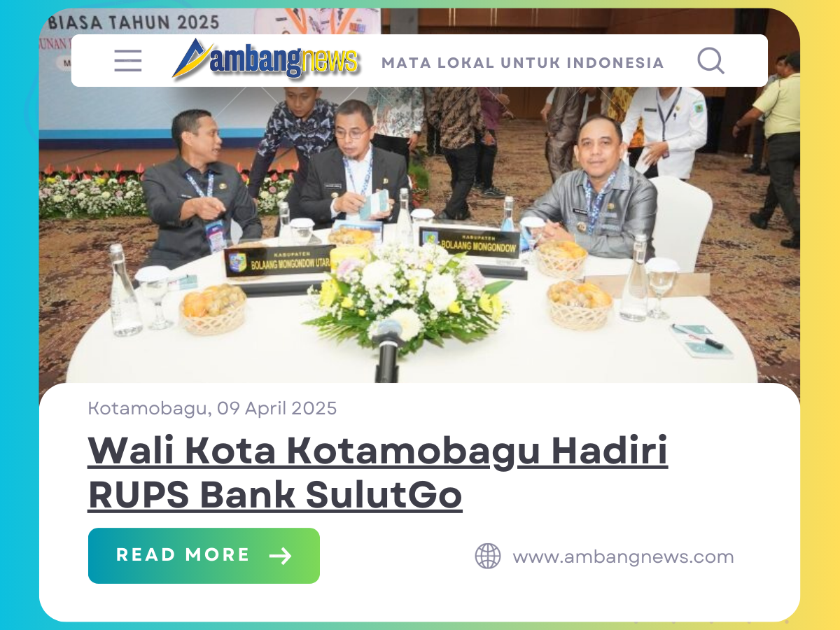This screenshot has height=630, width=840.
Task: Click the arrow inside the READ MORE button
Action: pos(280,556)
